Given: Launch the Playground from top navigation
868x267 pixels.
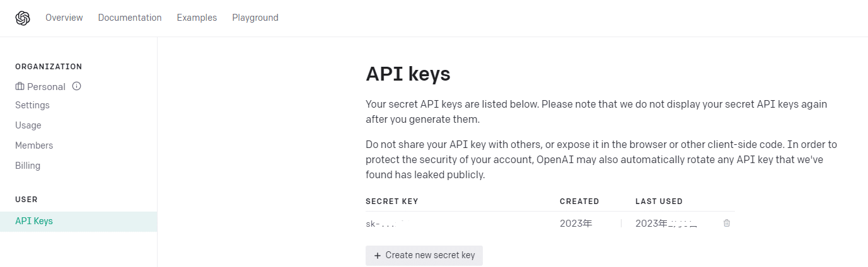Looking at the screenshot, I should coord(255,18).
